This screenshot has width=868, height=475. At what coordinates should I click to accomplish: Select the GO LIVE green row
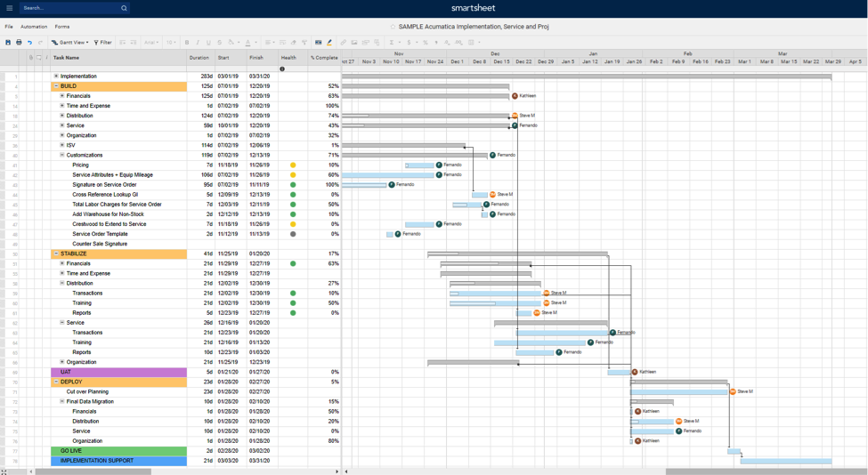pos(118,451)
